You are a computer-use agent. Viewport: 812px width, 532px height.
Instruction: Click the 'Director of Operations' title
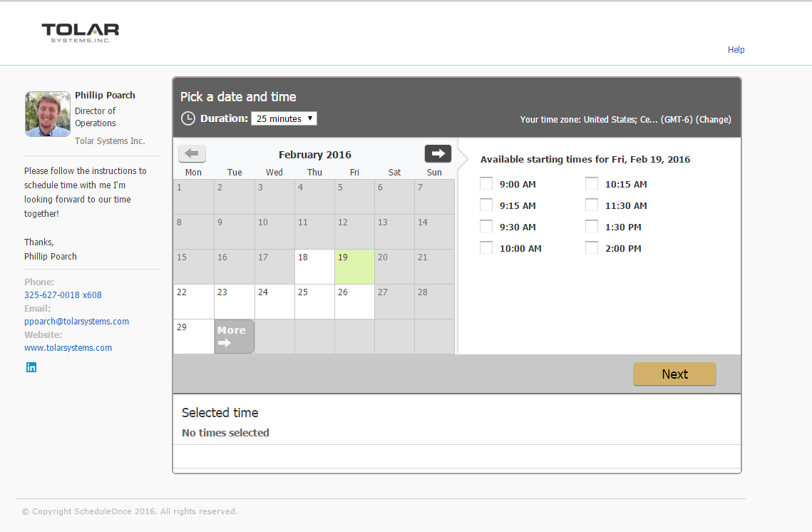pos(96,117)
